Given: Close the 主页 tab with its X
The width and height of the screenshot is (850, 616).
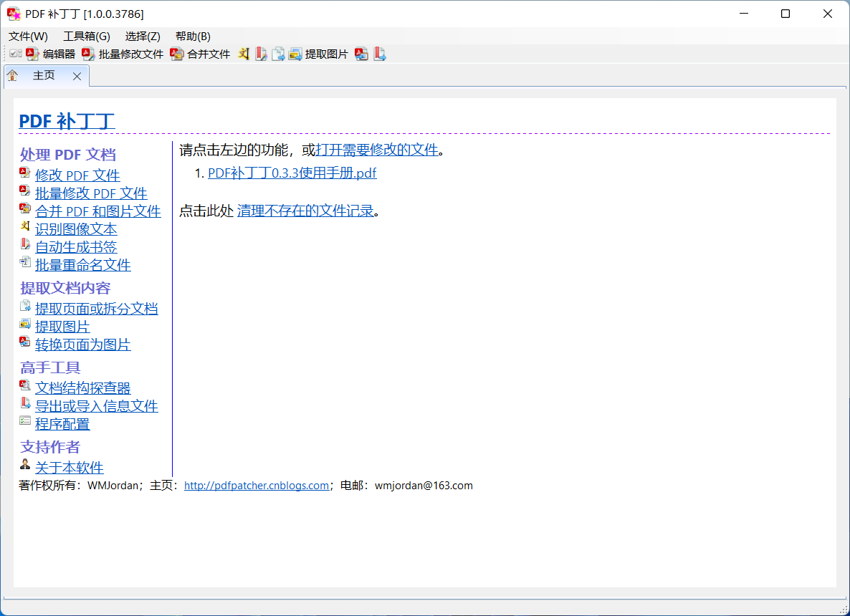Looking at the screenshot, I should [77, 75].
